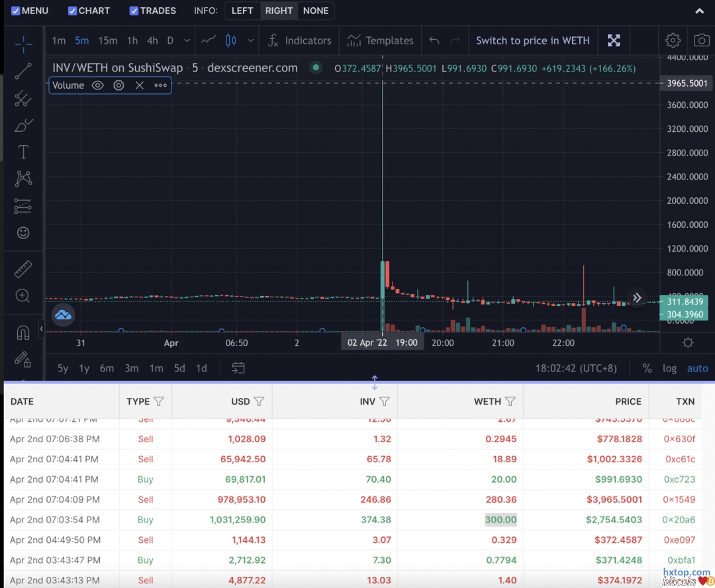Click the camera snapshot icon
This screenshot has height=588, width=715.
point(701,40)
